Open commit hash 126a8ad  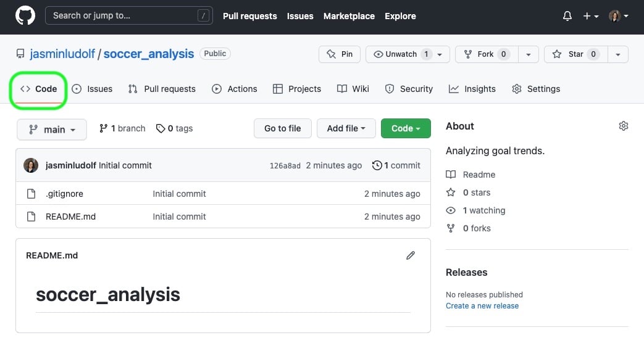point(285,166)
